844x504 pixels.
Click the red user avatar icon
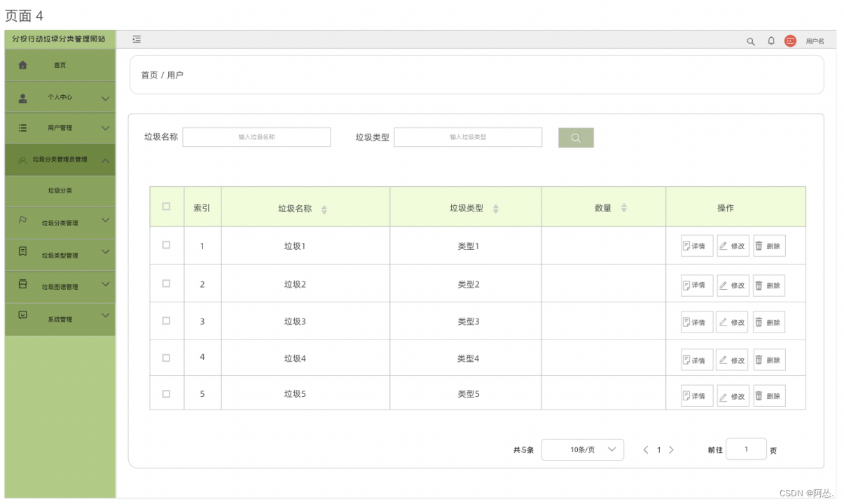coord(790,41)
